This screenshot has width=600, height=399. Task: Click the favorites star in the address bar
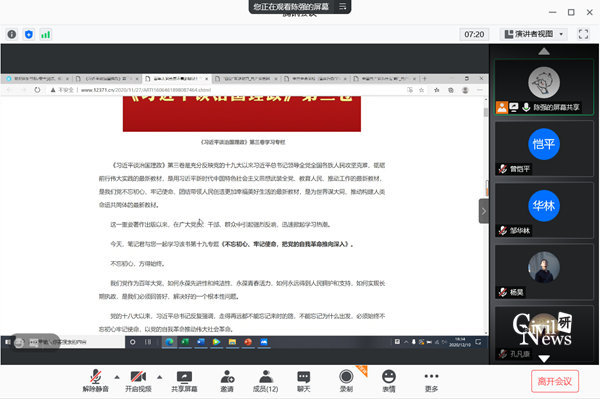tap(421, 90)
